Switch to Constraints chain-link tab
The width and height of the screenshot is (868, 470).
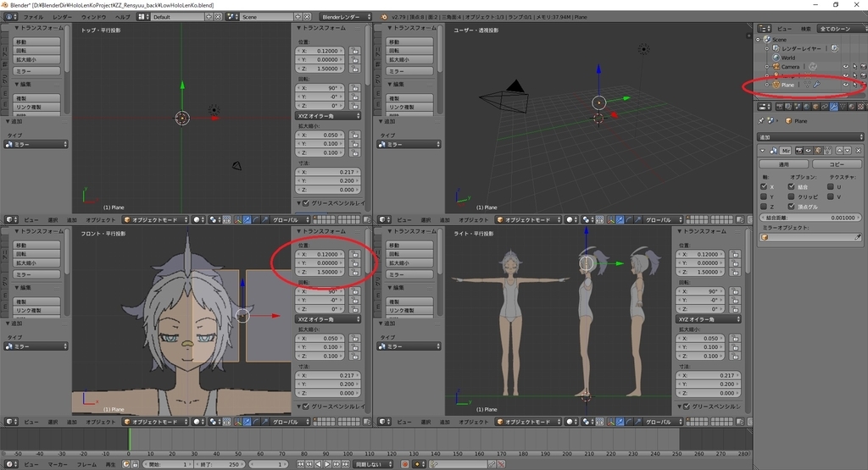[x=824, y=107]
